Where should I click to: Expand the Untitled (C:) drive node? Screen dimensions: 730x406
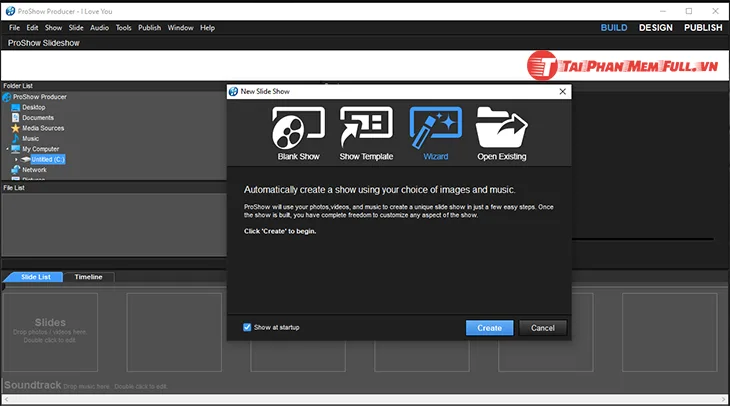click(x=16, y=159)
